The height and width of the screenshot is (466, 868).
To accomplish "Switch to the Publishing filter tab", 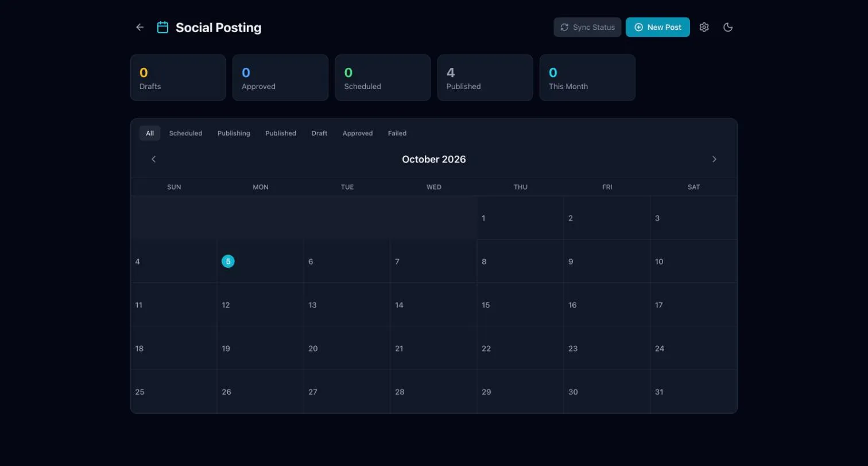I will pos(234,133).
